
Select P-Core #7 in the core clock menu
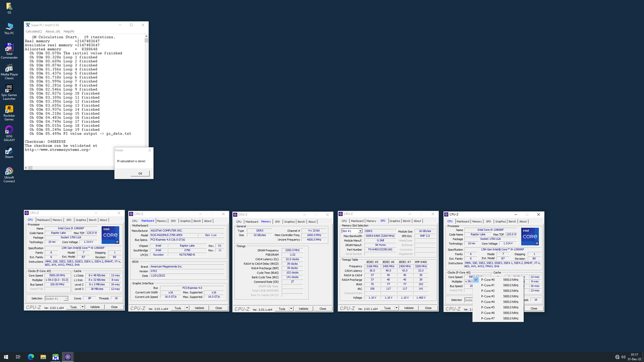[x=498, y=318]
